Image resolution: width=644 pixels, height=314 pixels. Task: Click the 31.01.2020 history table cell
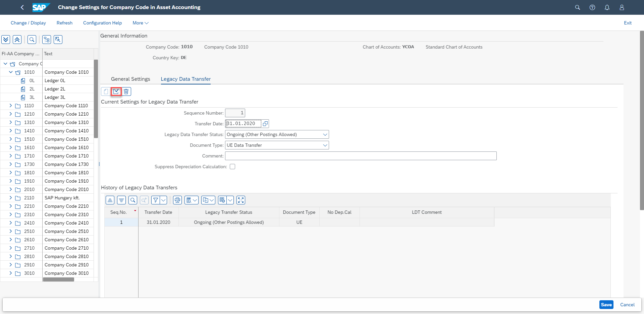[158, 222]
